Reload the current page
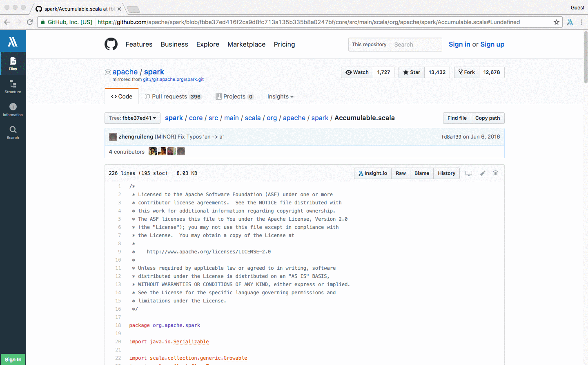 (x=30, y=22)
